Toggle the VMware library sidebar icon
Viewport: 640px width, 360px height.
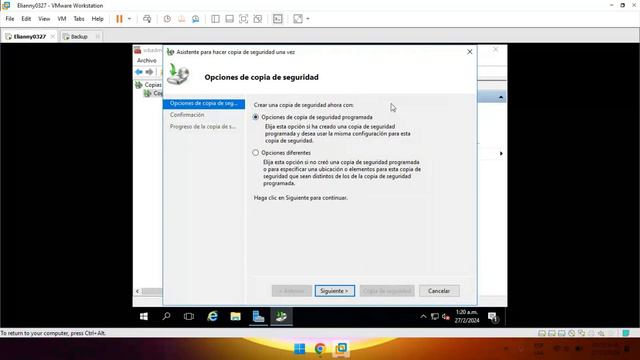click(x=215, y=19)
